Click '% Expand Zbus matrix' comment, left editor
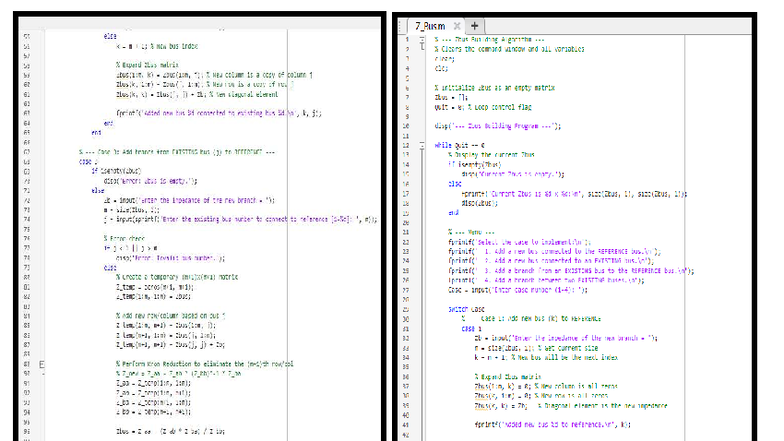The height and width of the screenshot is (441, 784). click(147, 65)
